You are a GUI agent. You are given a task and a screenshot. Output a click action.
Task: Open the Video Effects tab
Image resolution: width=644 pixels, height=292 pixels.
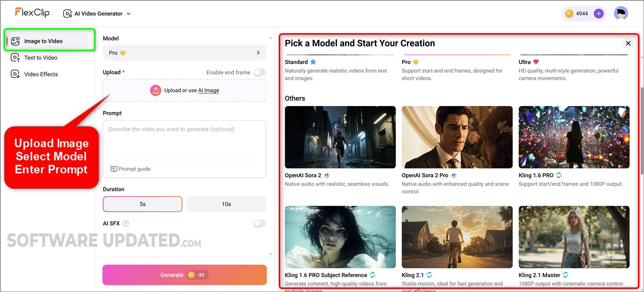[x=41, y=74]
